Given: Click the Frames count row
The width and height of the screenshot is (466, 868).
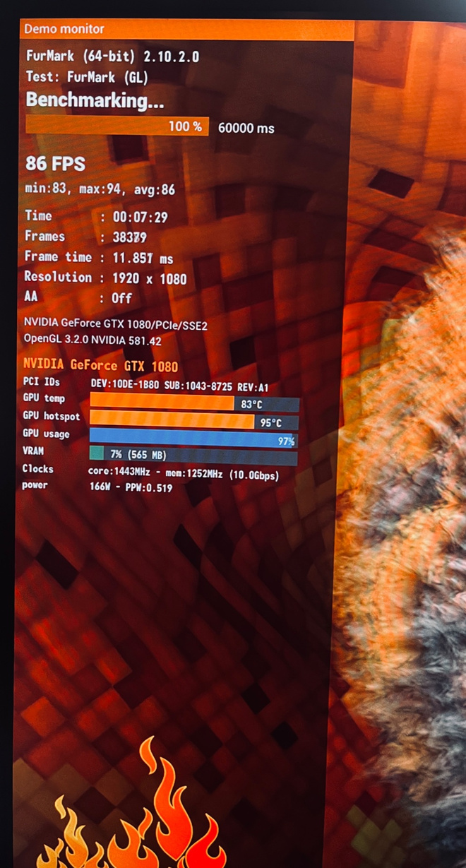Looking at the screenshot, I should point(86,237).
